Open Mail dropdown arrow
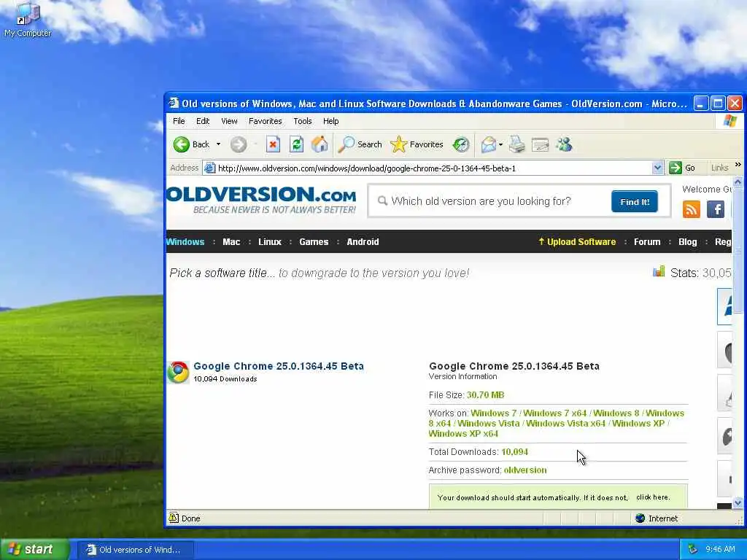747x560 pixels. click(x=500, y=144)
